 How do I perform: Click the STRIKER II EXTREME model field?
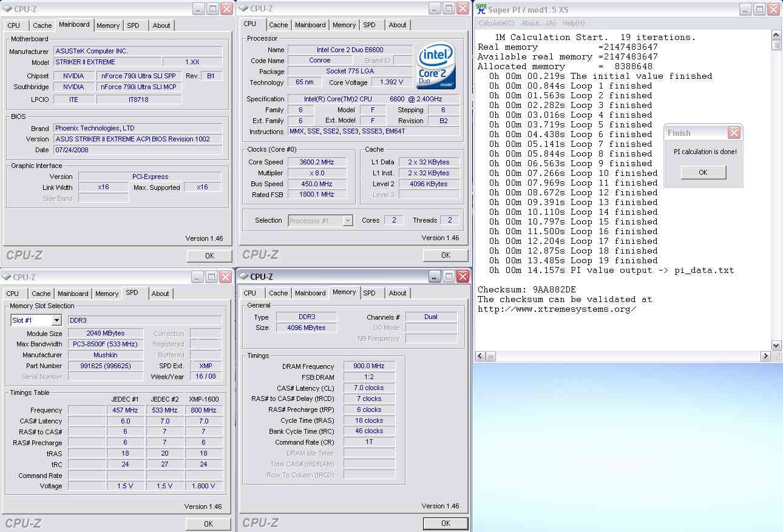[107, 62]
